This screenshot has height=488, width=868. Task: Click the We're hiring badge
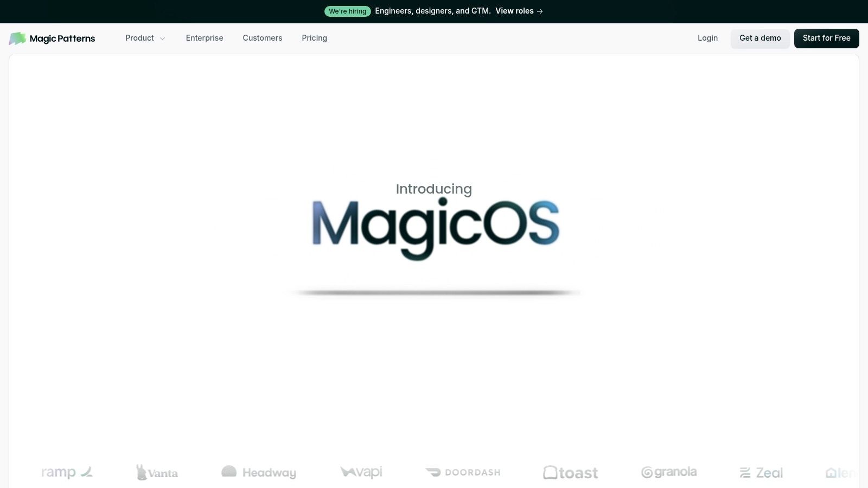pyautogui.click(x=348, y=11)
